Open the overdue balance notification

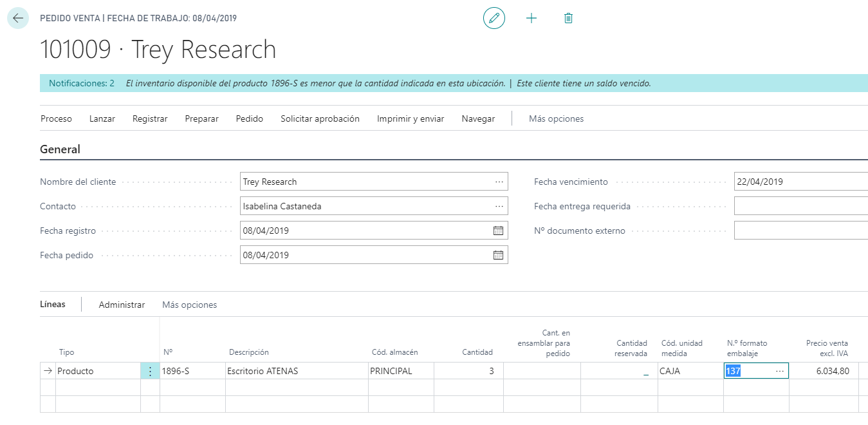point(584,83)
